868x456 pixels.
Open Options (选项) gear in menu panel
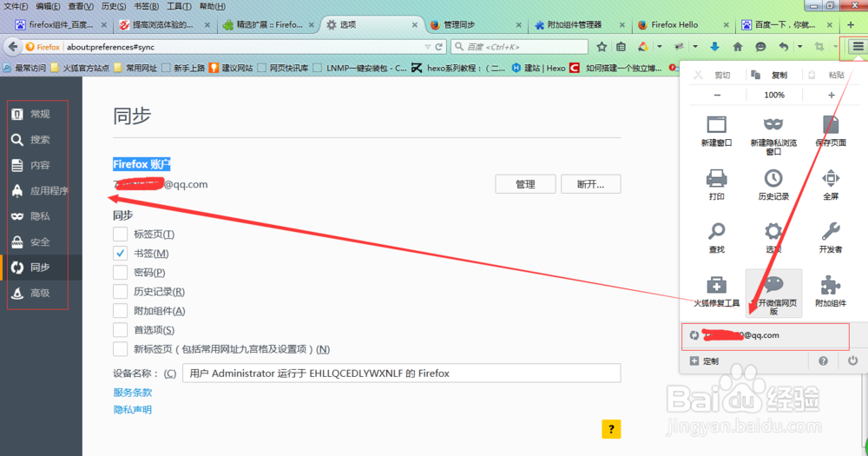(773, 238)
